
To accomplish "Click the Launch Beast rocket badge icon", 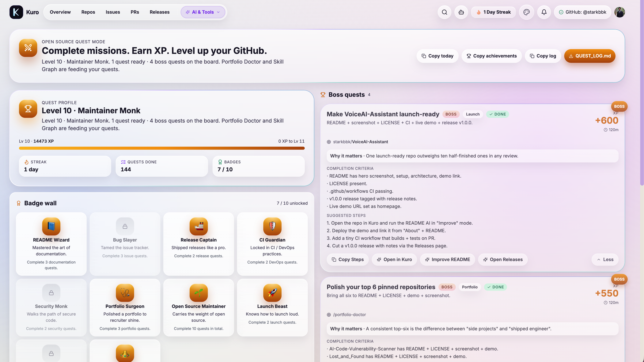I will pos(272,293).
